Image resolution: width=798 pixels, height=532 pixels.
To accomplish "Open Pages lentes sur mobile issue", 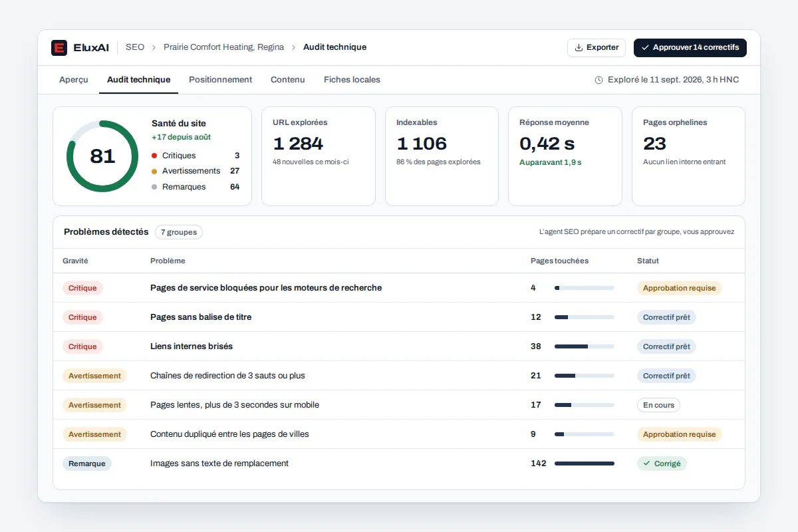I will (x=235, y=405).
